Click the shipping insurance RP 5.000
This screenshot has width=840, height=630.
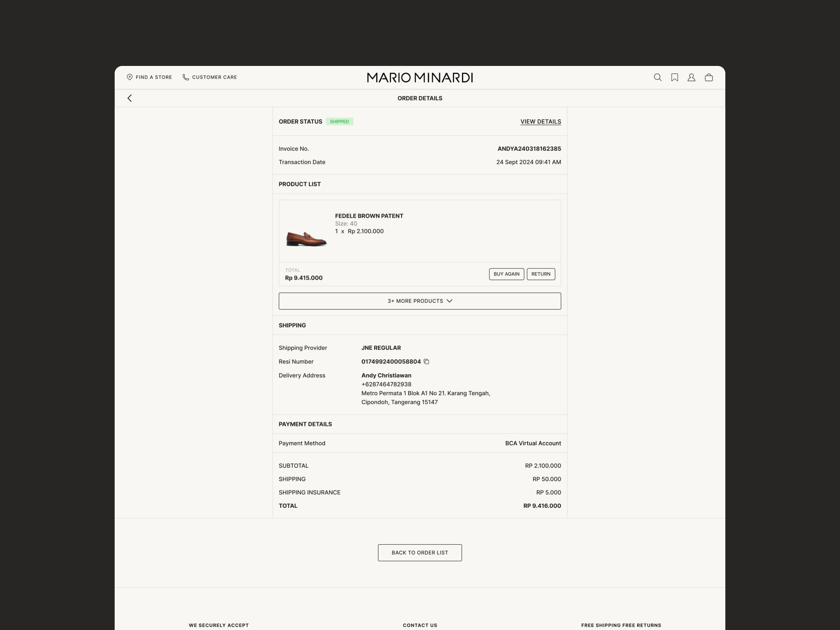(x=549, y=493)
